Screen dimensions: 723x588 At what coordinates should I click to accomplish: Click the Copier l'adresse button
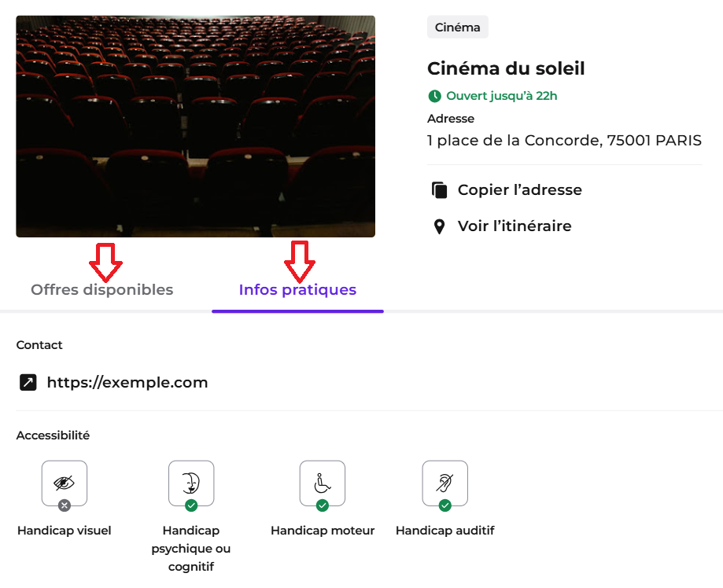coord(507,190)
